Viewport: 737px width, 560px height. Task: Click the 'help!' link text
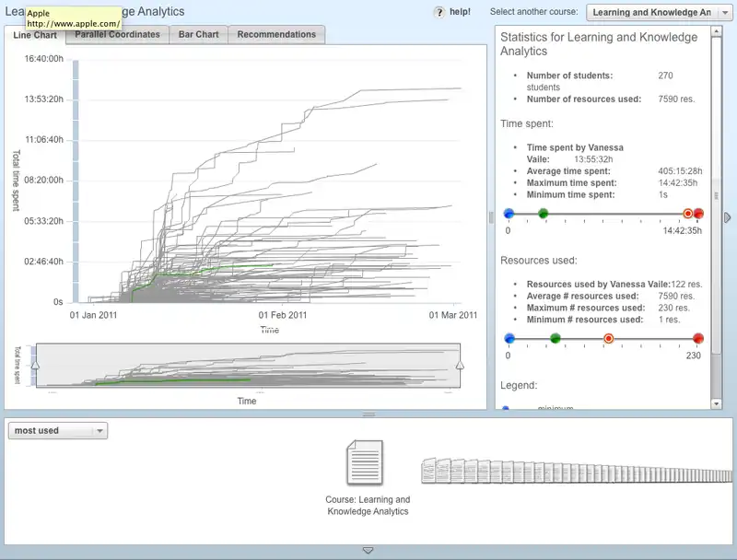click(x=460, y=12)
